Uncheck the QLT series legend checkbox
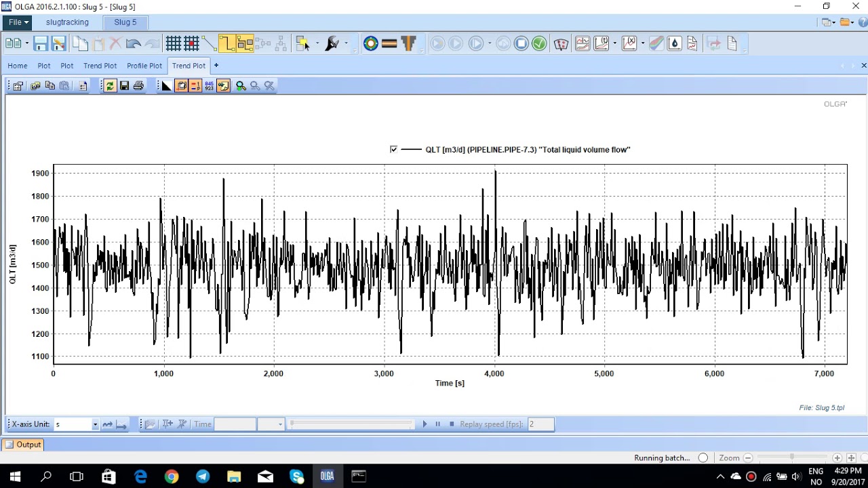868x488 pixels. [394, 149]
